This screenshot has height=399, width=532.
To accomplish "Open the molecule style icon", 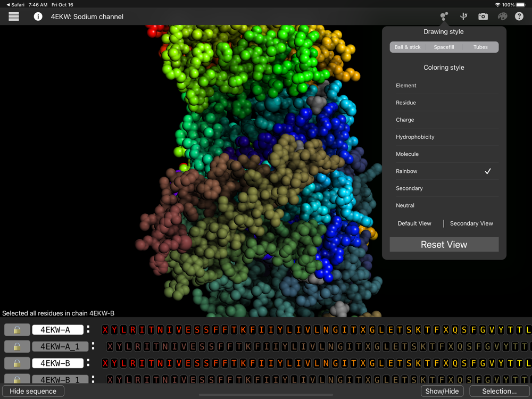I will pos(444,16).
